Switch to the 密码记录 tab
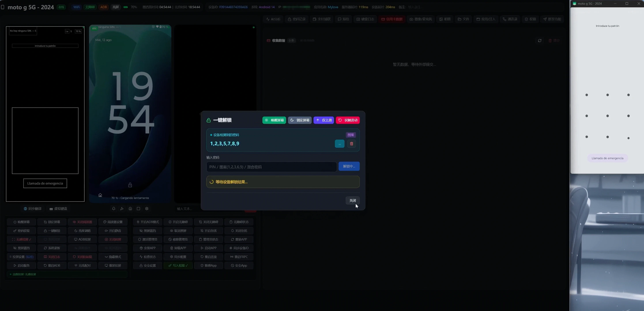The width and height of the screenshot is (644, 311). (x=297, y=19)
